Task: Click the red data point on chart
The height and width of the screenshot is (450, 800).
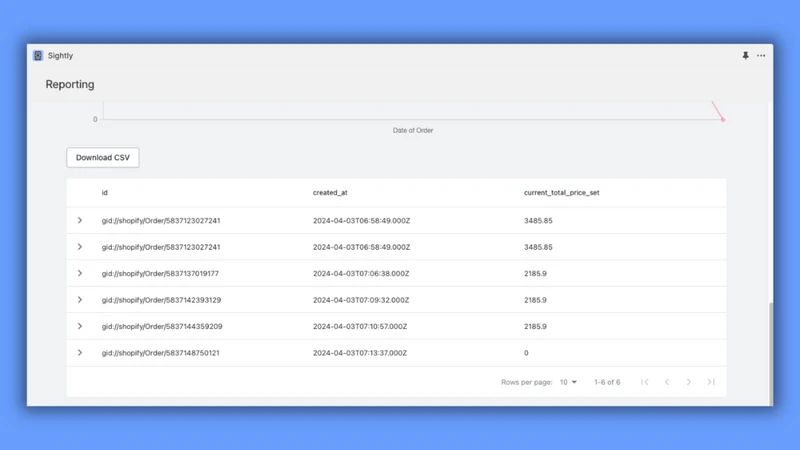Action: [723, 120]
